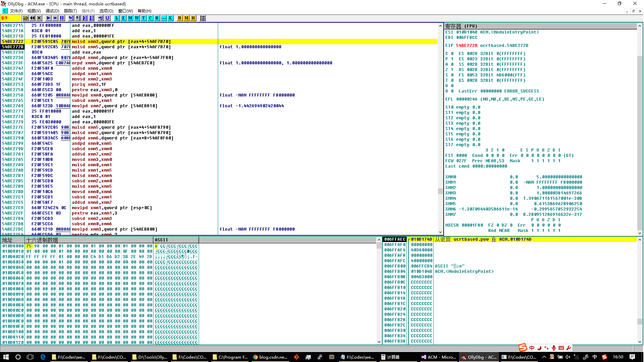The image size is (644, 362).
Task: Switch to blog.csdn.ne... Chrome taskbar item
Action: [x=270, y=357]
